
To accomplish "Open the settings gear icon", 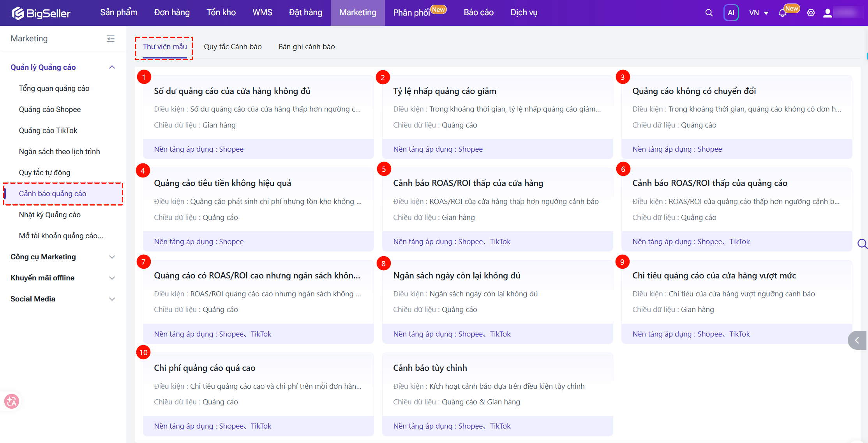I will 811,13.
